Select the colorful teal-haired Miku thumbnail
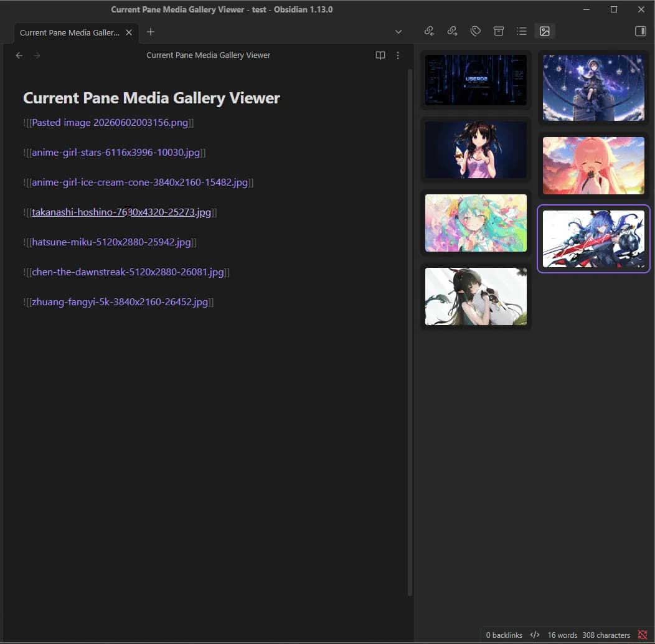This screenshot has width=655, height=644. pos(476,223)
